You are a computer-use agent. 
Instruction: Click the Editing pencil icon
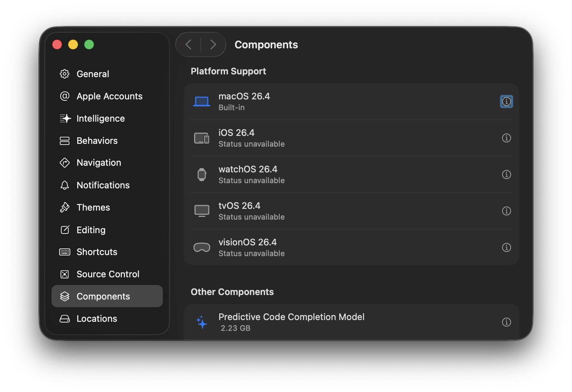(65, 230)
